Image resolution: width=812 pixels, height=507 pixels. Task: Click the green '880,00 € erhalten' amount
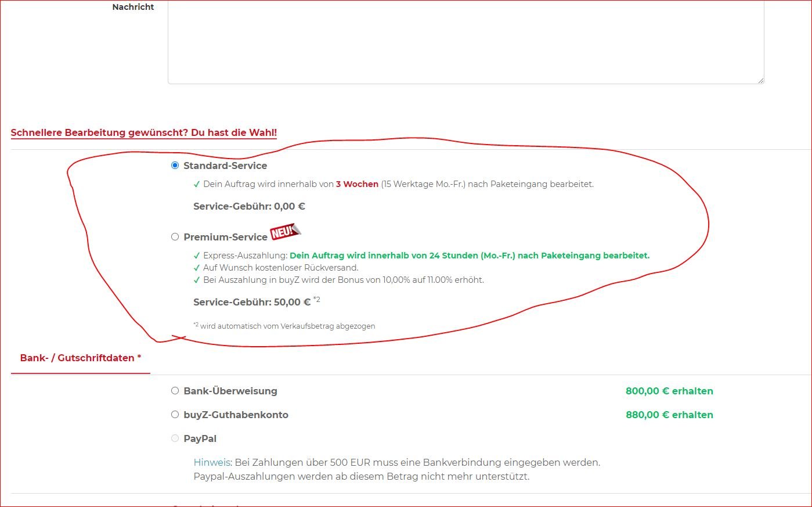click(x=669, y=415)
